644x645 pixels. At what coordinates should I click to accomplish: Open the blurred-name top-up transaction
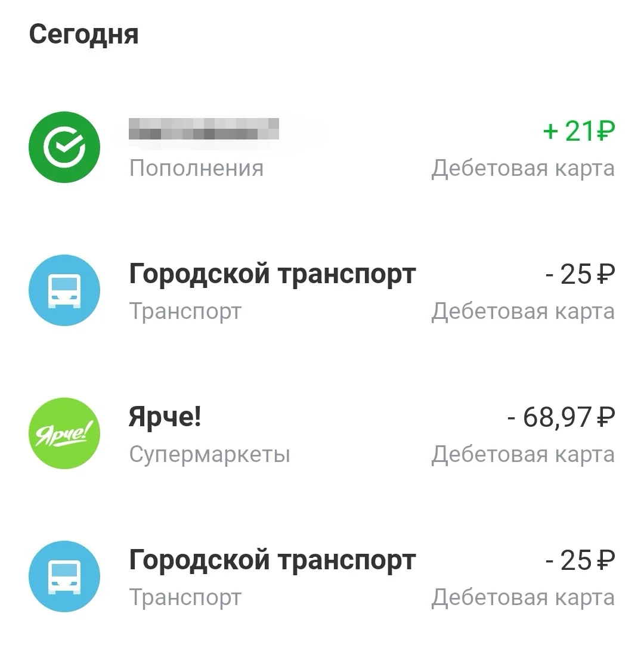click(x=204, y=129)
